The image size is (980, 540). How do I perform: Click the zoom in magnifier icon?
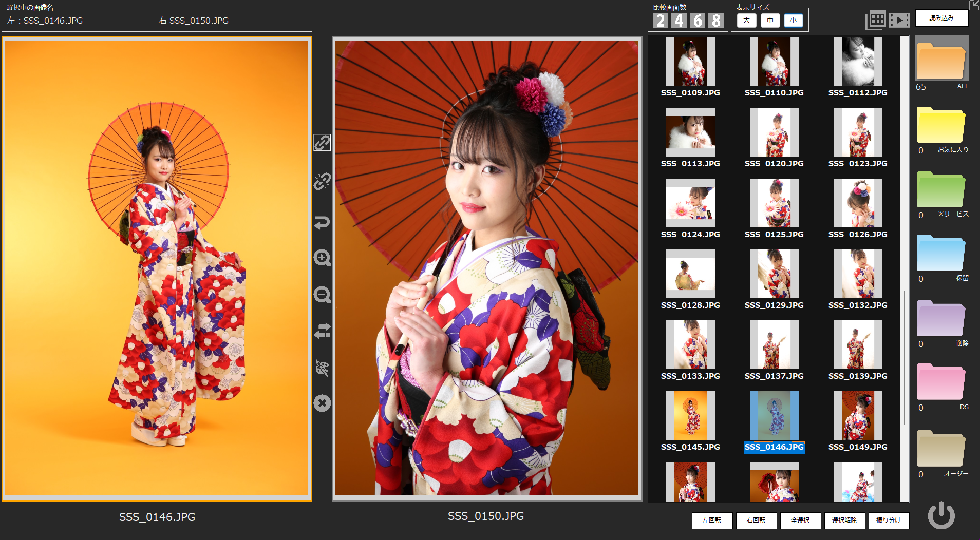tap(322, 258)
